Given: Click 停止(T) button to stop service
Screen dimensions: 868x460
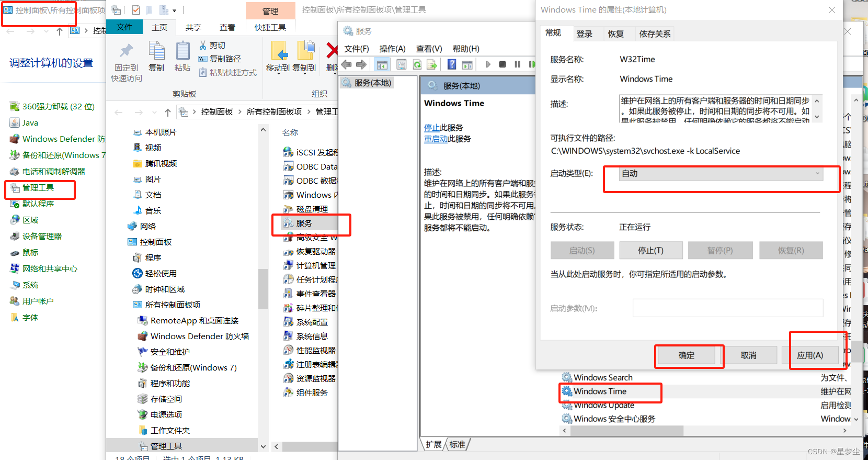Looking at the screenshot, I should tap(651, 251).
